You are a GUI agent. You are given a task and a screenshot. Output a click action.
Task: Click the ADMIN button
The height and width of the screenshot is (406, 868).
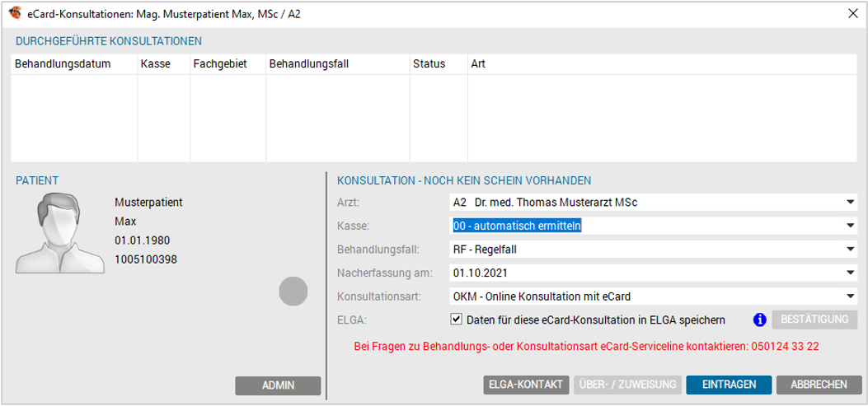tap(278, 385)
